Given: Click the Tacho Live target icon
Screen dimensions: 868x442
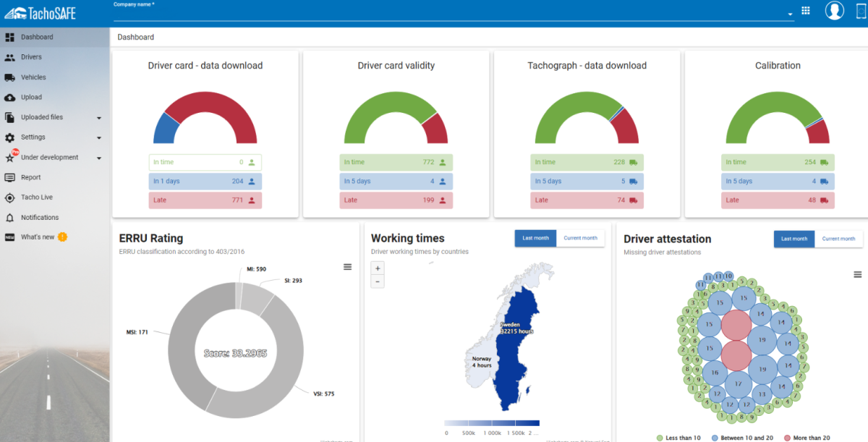Looking at the screenshot, I should 9,197.
